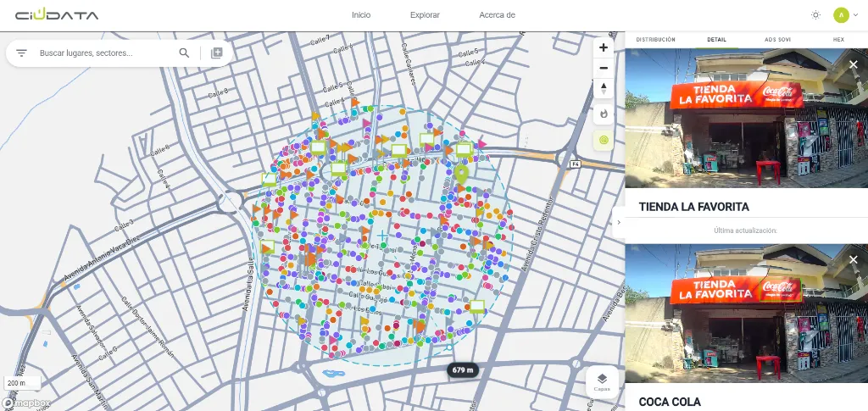Toggle the green radius target button
868x411 pixels.
pyautogui.click(x=604, y=141)
